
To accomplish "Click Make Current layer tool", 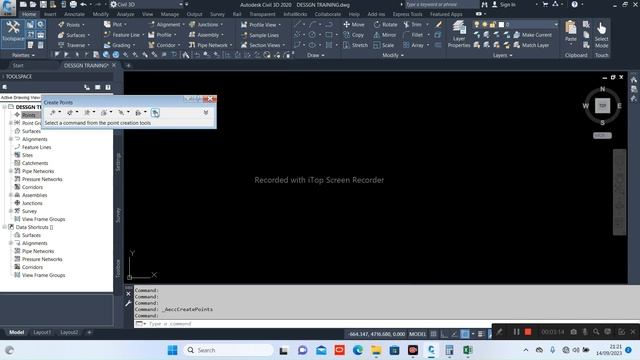I will [533, 35].
